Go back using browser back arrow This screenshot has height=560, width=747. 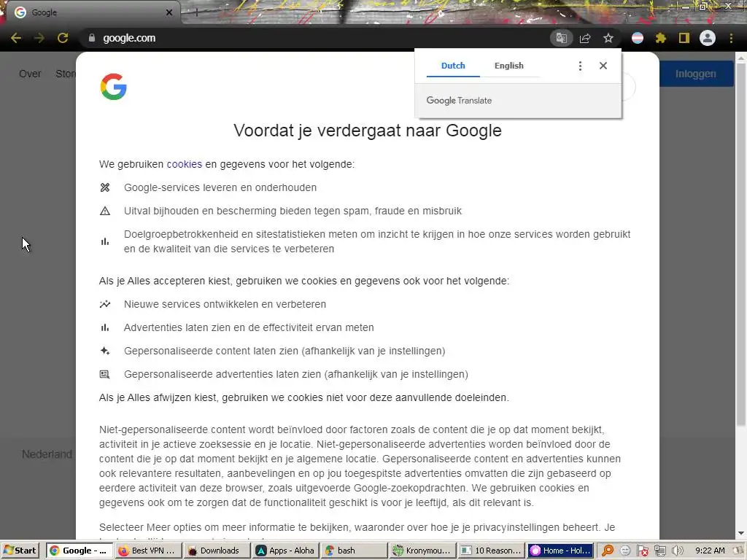point(16,38)
